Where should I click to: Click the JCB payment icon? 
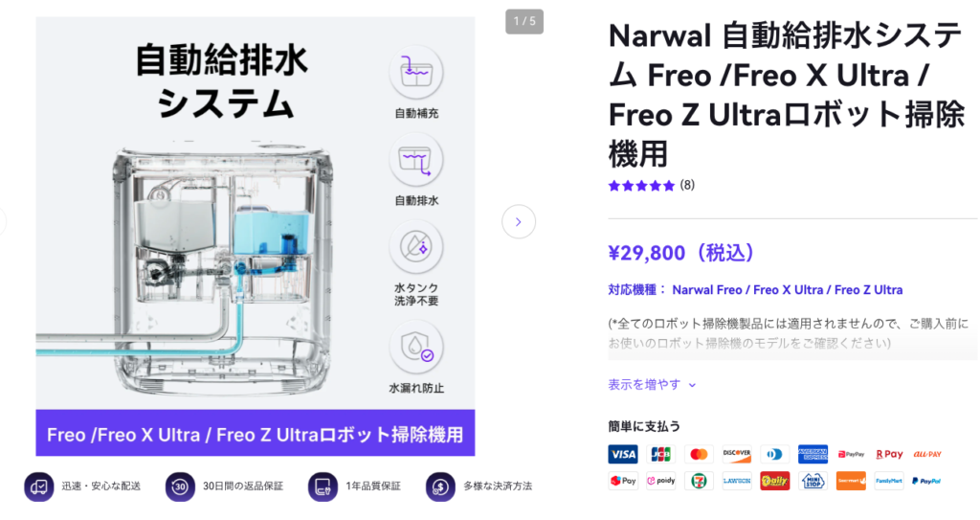coord(660,454)
